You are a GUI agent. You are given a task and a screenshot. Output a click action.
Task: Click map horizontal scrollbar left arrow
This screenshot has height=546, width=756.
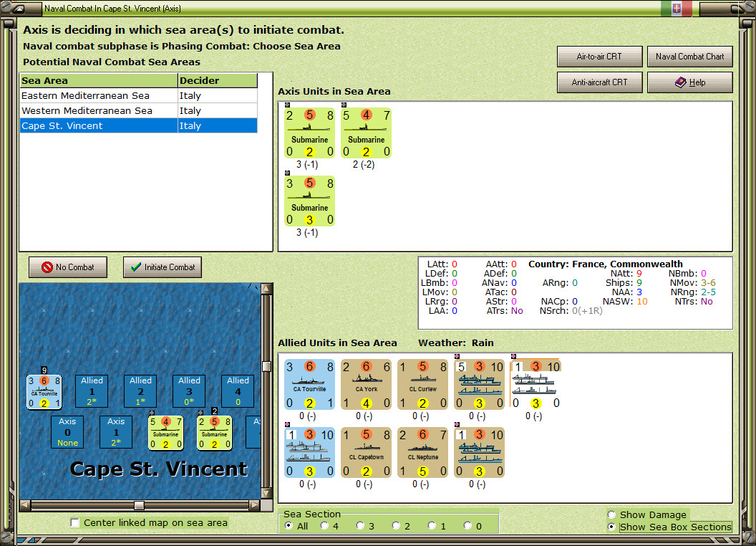pyautogui.click(x=24, y=505)
